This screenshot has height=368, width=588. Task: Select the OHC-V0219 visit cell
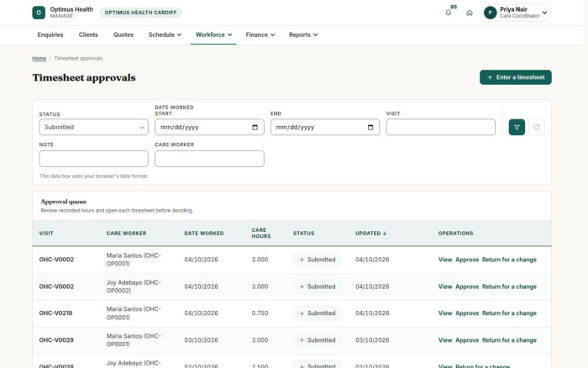tap(56, 313)
